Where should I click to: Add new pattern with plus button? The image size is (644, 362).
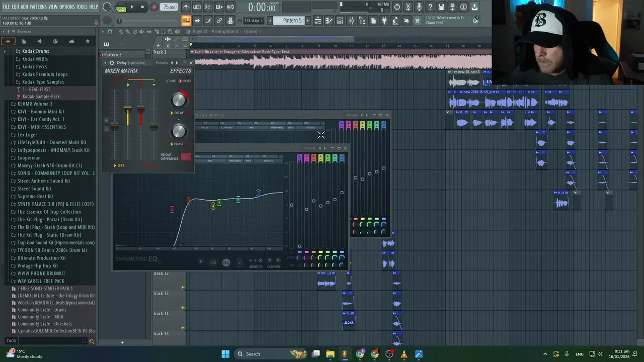tap(307, 21)
